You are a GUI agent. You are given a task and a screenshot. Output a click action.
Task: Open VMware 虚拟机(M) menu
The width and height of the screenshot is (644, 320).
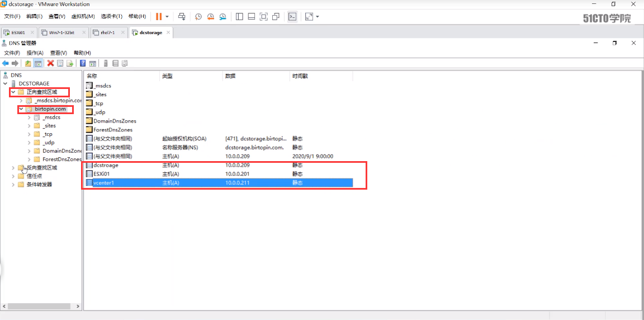click(83, 16)
